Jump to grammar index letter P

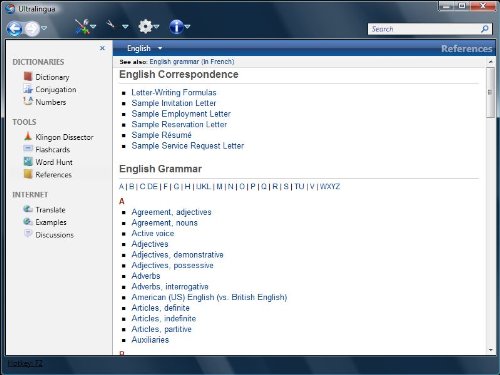click(x=253, y=186)
